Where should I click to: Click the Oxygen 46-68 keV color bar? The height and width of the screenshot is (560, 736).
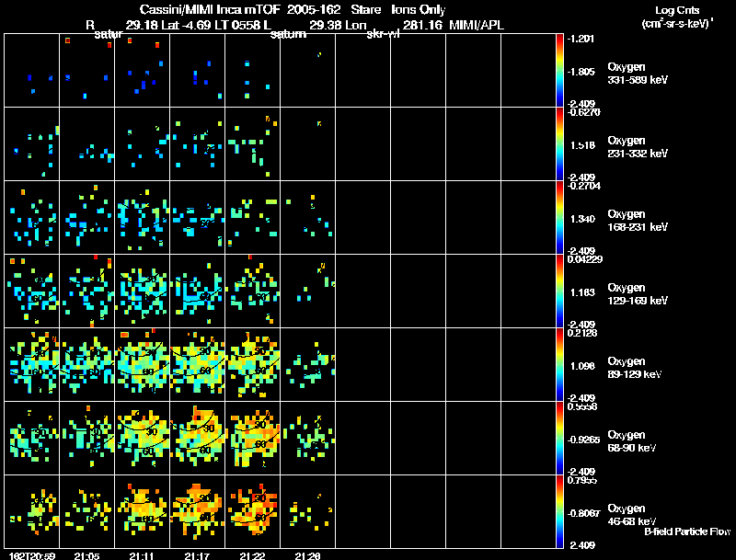(559, 511)
